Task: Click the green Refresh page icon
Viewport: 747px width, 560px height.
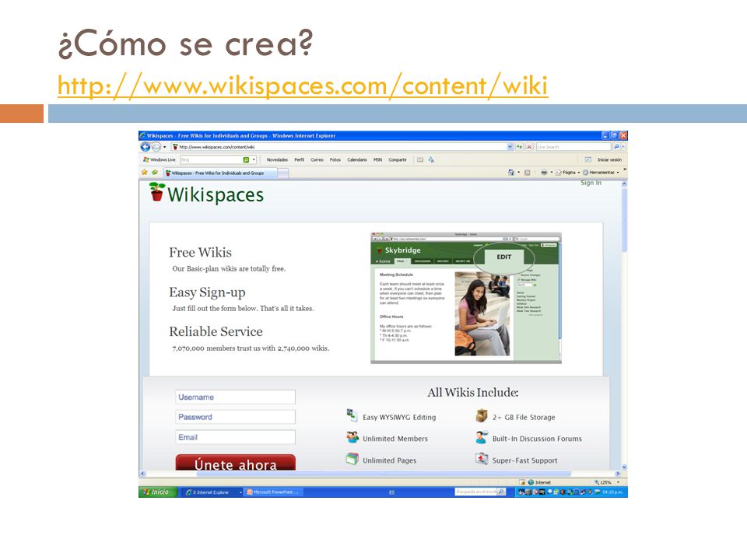Action: (x=520, y=147)
